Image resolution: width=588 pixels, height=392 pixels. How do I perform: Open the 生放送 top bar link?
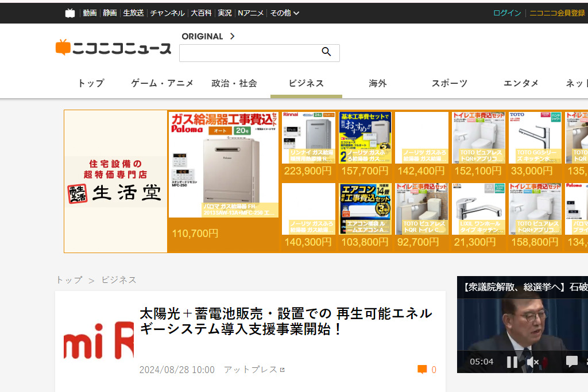point(133,13)
